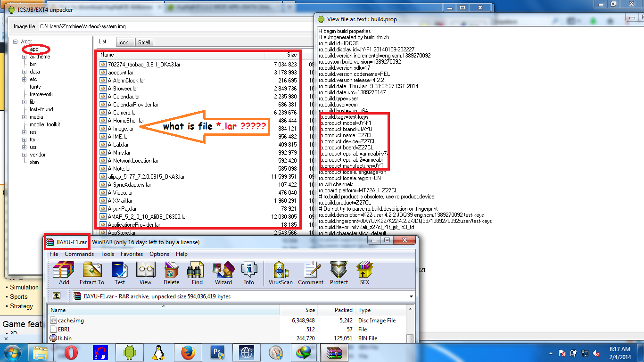Select the xbin folder in tree
This screenshot has width=644, height=362.
pyautogui.click(x=34, y=162)
